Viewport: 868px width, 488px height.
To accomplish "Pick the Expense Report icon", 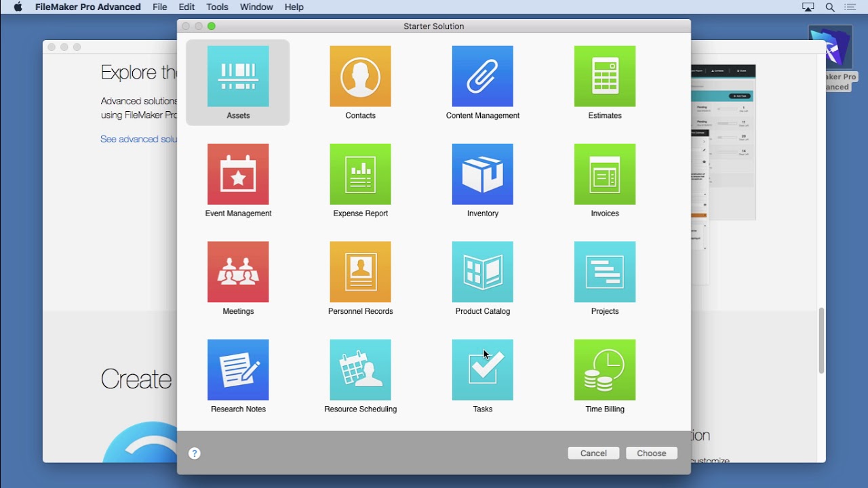I will pyautogui.click(x=360, y=174).
